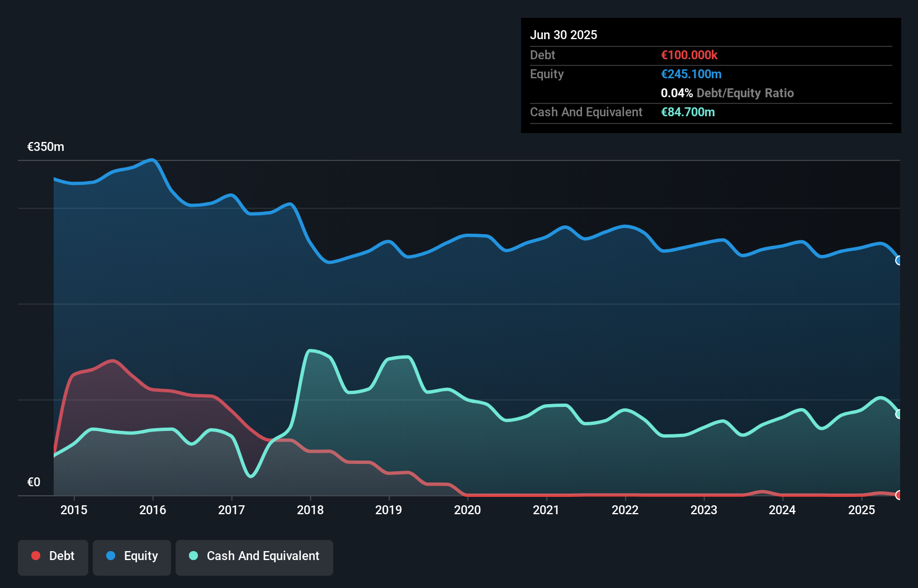Click the €84.700m Cash value in tooltip
The width and height of the screenshot is (918, 588).
(x=688, y=112)
